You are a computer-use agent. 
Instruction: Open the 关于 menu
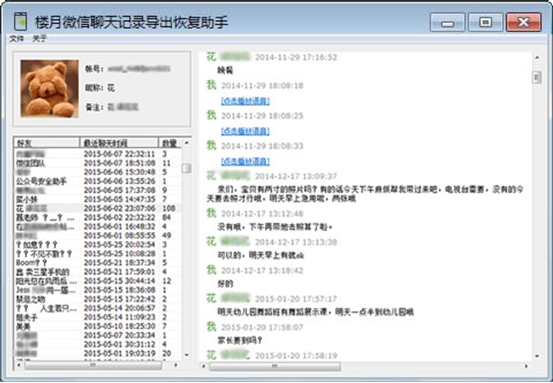(x=39, y=38)
